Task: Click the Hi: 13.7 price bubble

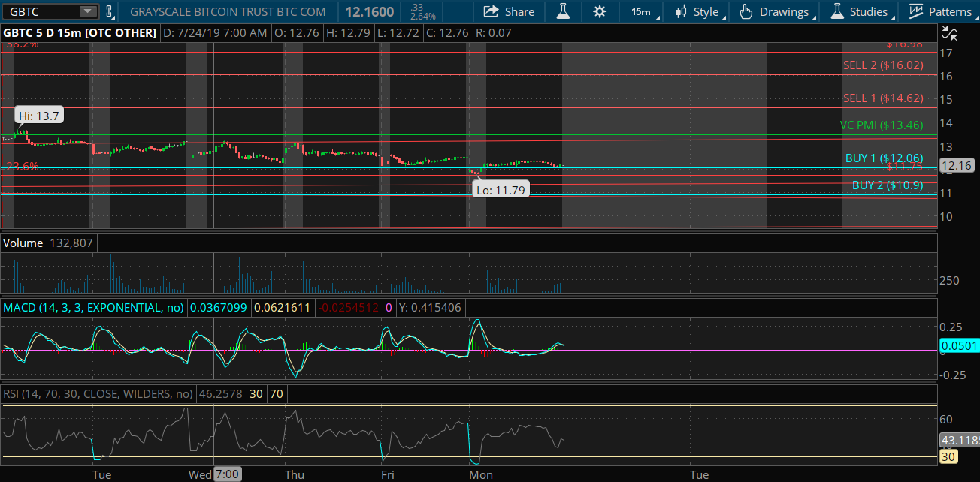Action: [39, 116]
